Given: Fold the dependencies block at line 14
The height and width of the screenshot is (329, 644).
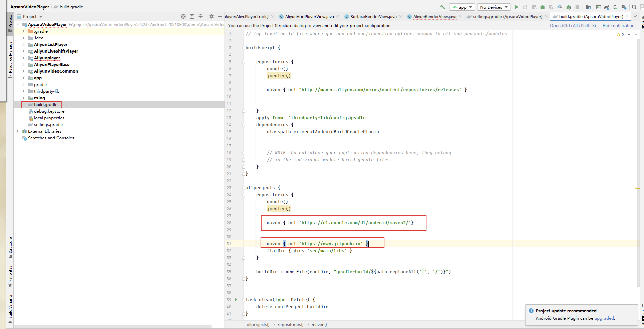Looking at the screenshot, I should coord(244,125).
